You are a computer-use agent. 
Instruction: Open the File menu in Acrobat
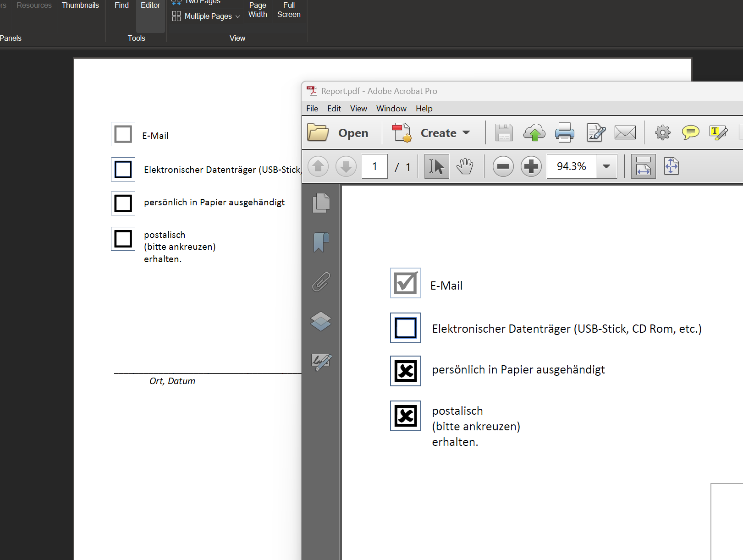tap(312, 109)
